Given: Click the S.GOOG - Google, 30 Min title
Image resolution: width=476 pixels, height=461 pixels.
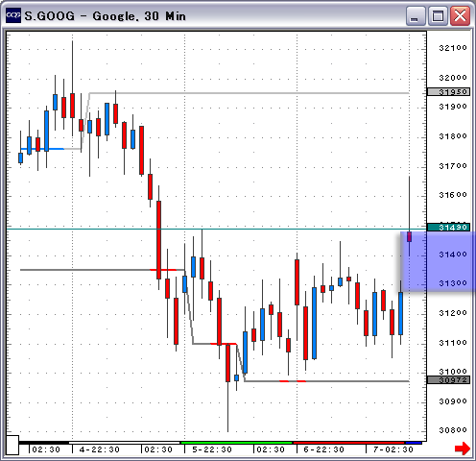Looking at the screenshot, I should pyautogui.click(x=105, y=16).
